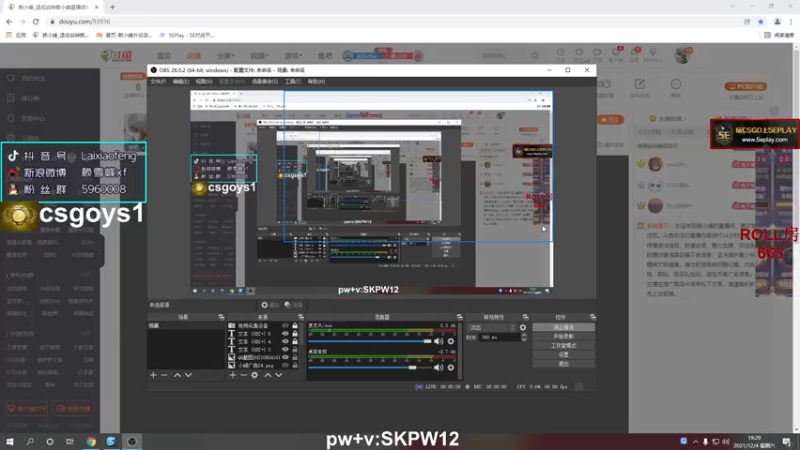Open a new Chrome tab with plus
This screenshot has height=450, width=800.
[112, 7]
